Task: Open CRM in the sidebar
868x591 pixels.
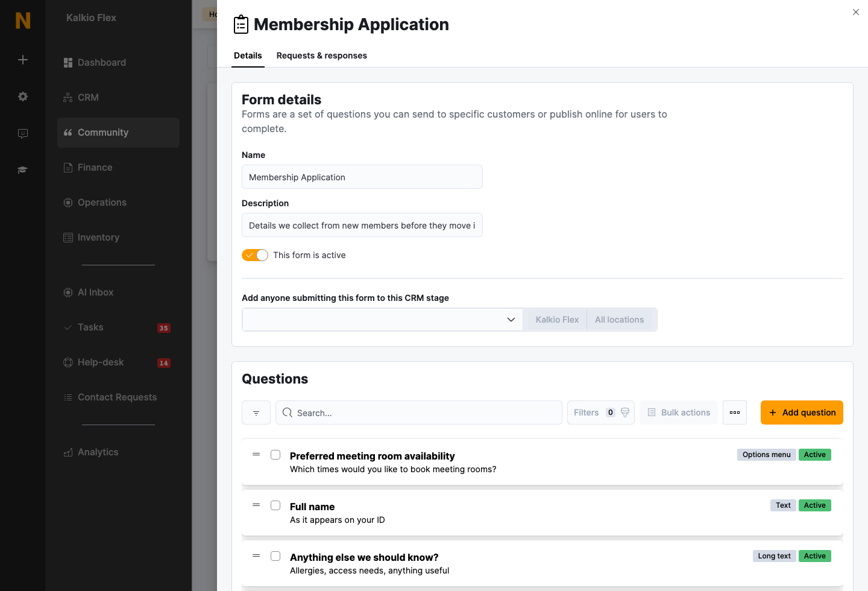Action: (118, 98)
